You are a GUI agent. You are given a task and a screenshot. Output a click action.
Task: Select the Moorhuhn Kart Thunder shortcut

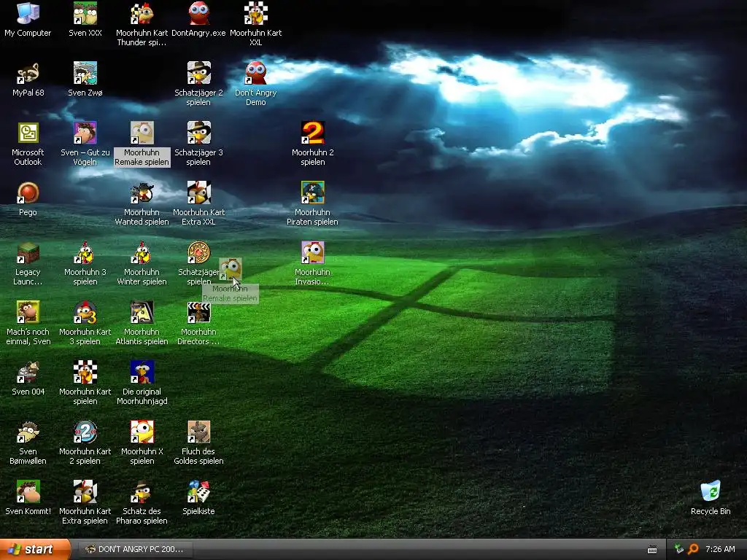point(142,13)
